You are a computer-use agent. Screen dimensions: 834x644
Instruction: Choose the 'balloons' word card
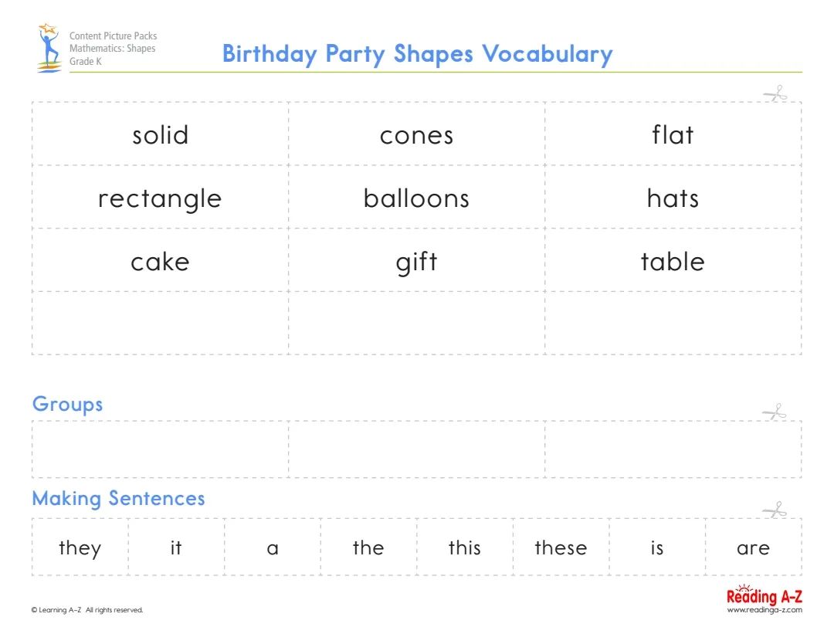pos(416,198)
